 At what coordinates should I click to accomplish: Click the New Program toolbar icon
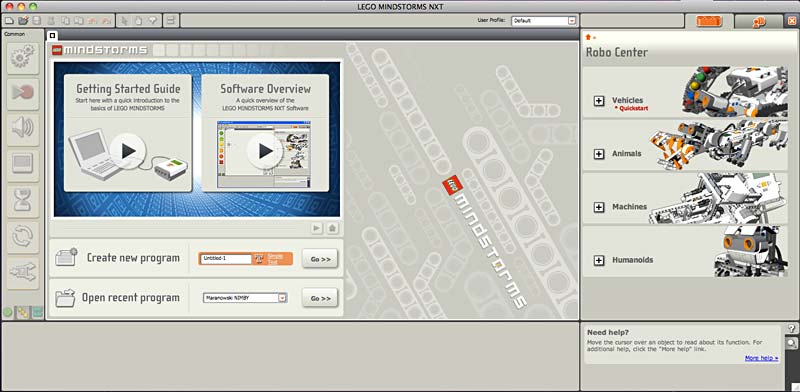click(9, 21)
